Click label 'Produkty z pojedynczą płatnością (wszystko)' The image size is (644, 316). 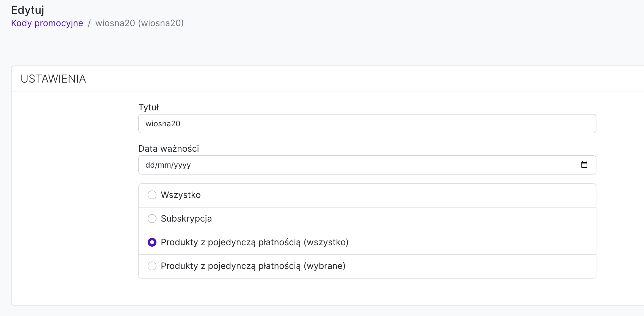254,242
